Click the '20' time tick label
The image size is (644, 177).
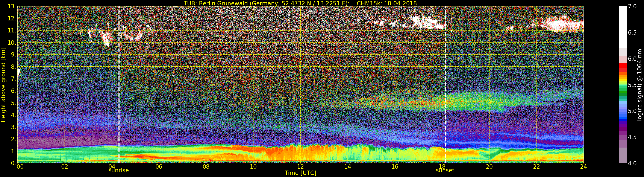[x=489, y=166]
